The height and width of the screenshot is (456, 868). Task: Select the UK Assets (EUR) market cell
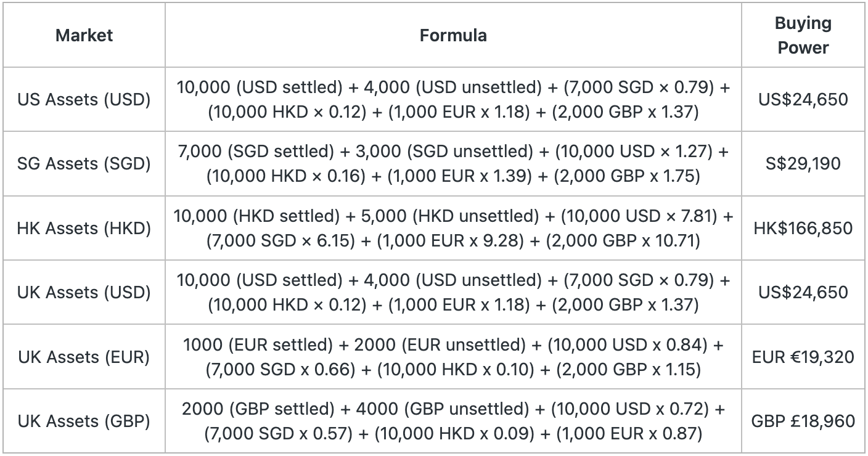(84, 357)
